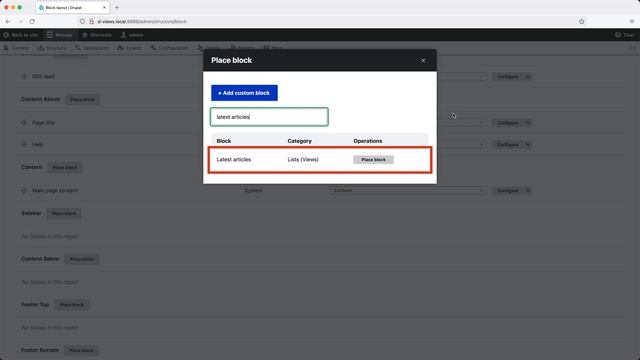The image size is (640, 360).
Task: Click the Main page content block name
Action: point(55,190)
